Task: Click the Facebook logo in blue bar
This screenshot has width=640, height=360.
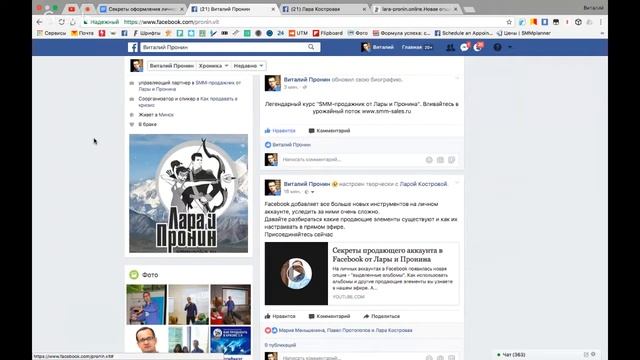Action: click(x=133, y=47)
